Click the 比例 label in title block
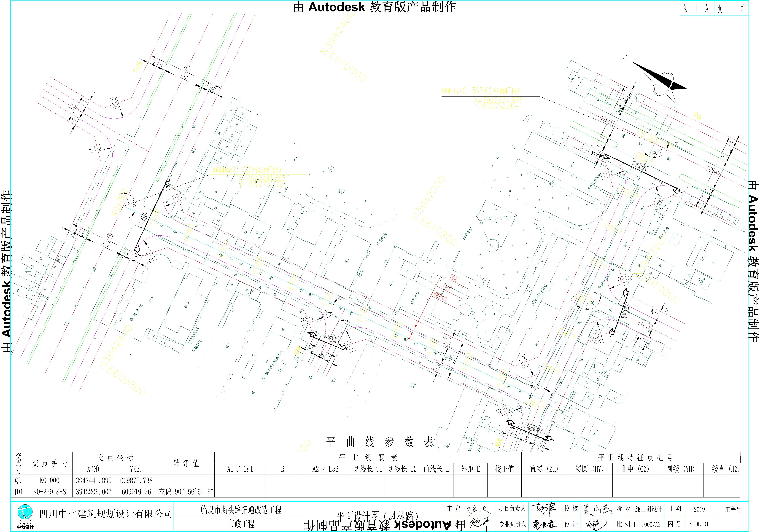The width and height of the screenshot is (760, 532). click(623, 524)
